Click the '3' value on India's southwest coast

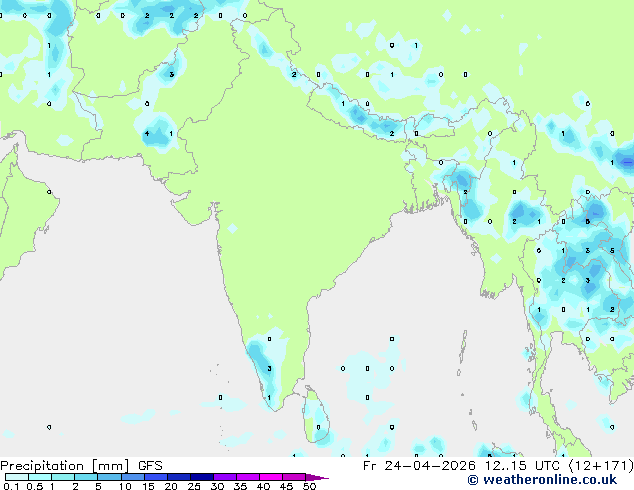click(269, 368)
